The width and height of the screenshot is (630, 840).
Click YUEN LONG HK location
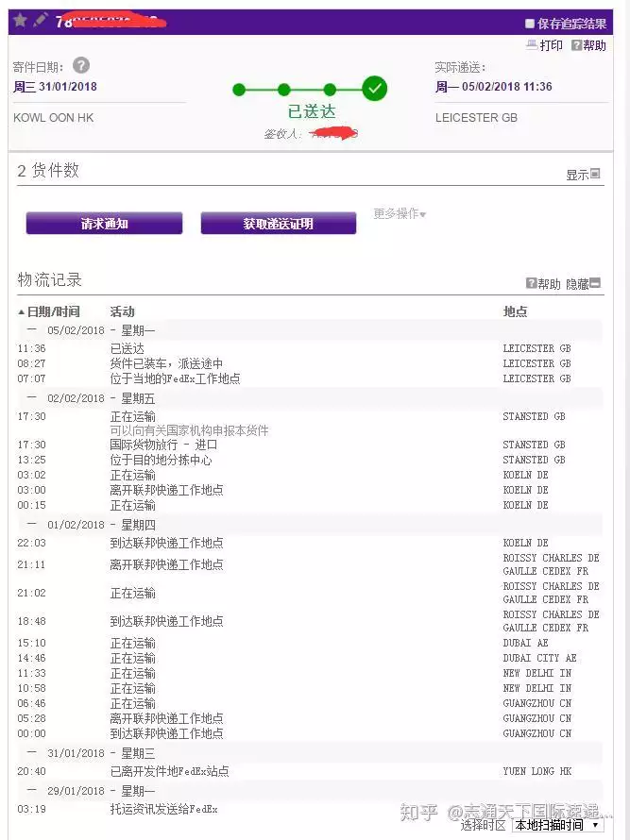click(x=536, y=771)
